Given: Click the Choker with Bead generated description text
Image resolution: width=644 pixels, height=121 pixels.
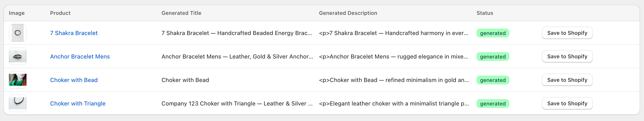Looking at the screenshot, I should 394,80.
